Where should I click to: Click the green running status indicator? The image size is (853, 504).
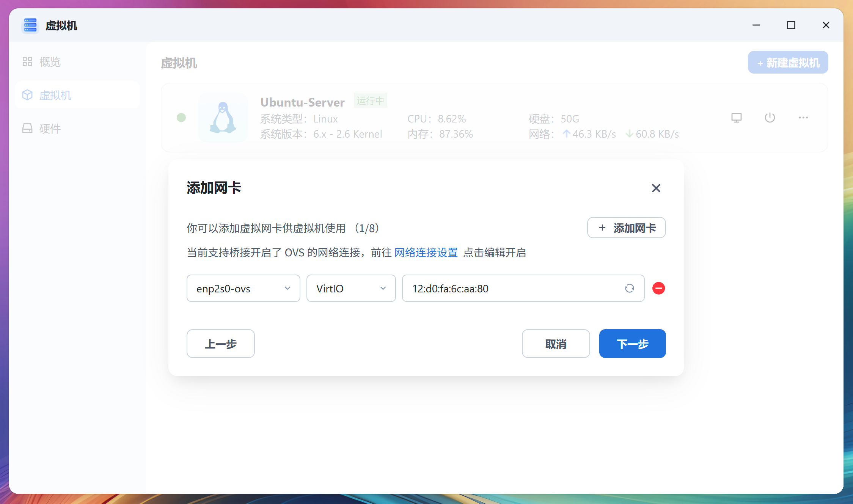pos(181,118)
